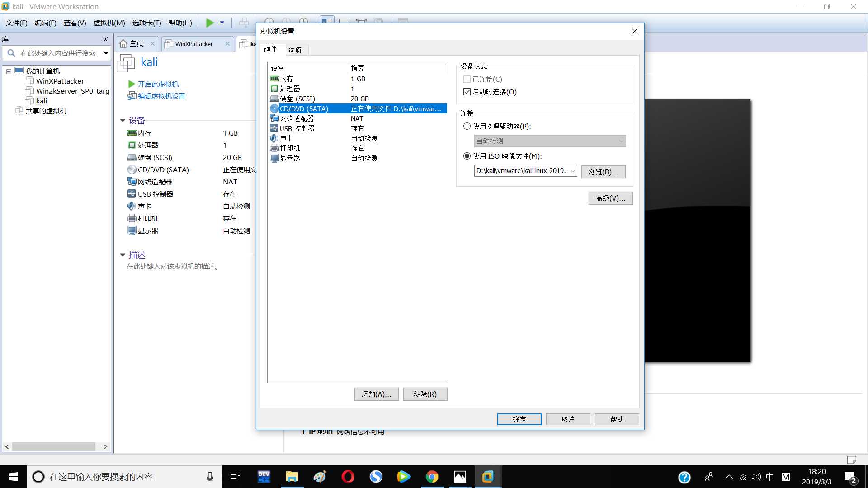Show hidden system tray icons
The width and height of the screenshot is (868, 488).
(x=729, y=477)
